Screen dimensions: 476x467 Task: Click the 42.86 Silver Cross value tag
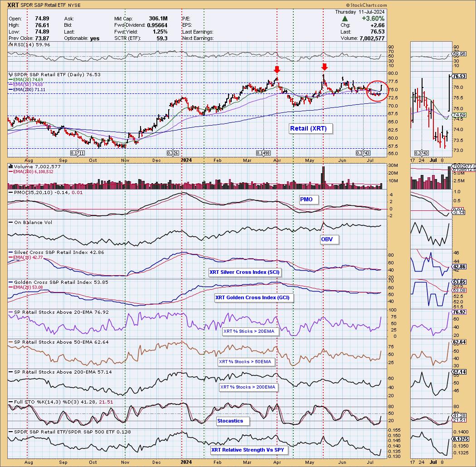pyautogui.click(x=459, y=267)
